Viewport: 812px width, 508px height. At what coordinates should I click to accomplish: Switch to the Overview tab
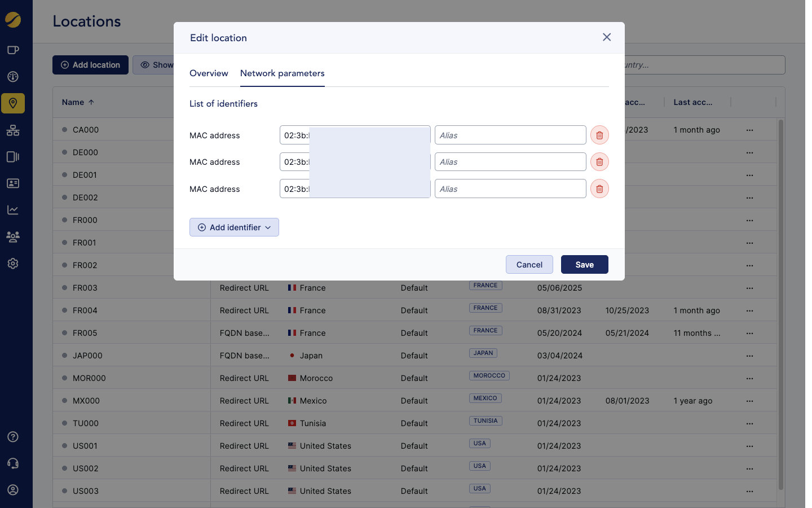pos(209,73)
